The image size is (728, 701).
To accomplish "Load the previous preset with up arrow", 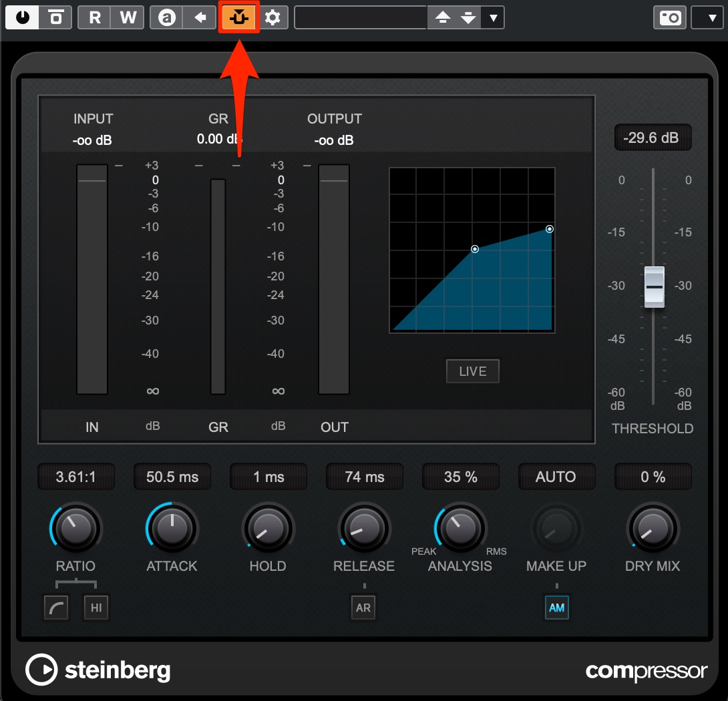I will tap(442, 17).
